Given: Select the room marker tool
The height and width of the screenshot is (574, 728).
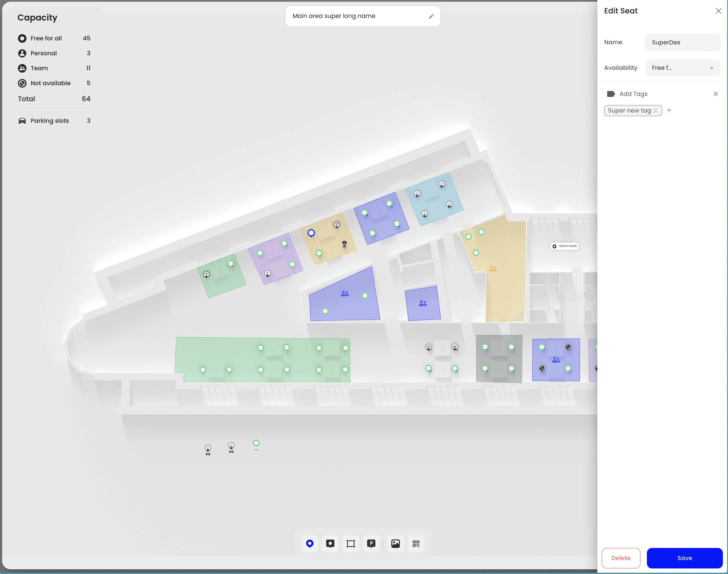Looking at the screenshot, I should tap(330, 543).
